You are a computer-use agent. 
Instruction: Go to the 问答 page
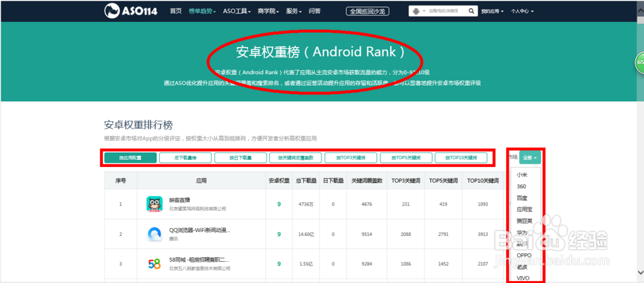tap(315, 11)
